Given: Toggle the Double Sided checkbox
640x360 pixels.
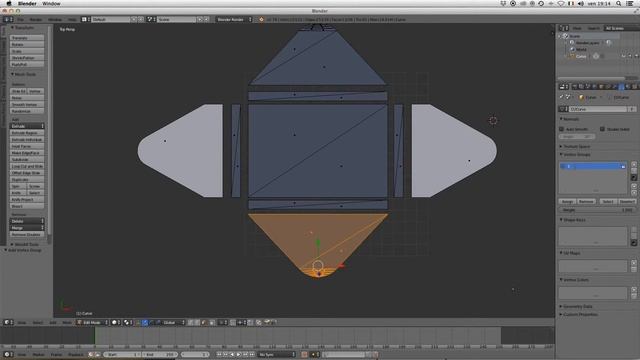Looking at the screenshot, I should (x=602, y=129).
